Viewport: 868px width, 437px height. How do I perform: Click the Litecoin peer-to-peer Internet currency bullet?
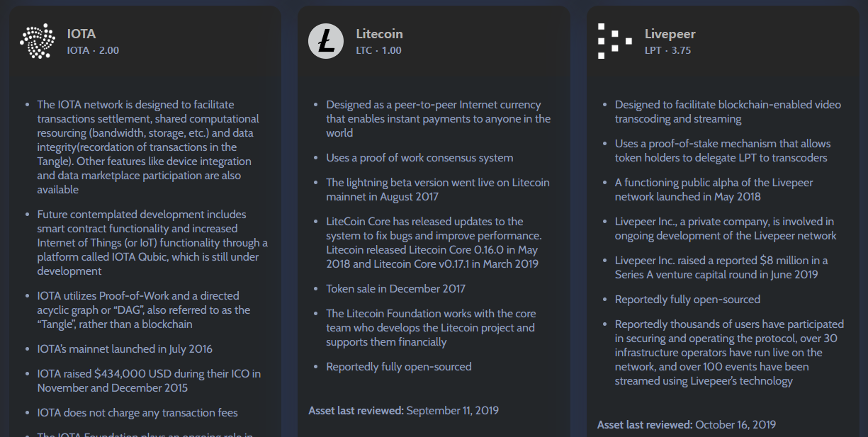pos(439,119)
